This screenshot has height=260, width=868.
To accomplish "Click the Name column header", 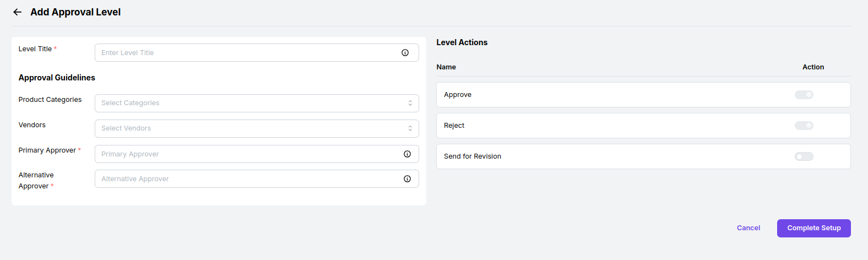I will 446,67.
